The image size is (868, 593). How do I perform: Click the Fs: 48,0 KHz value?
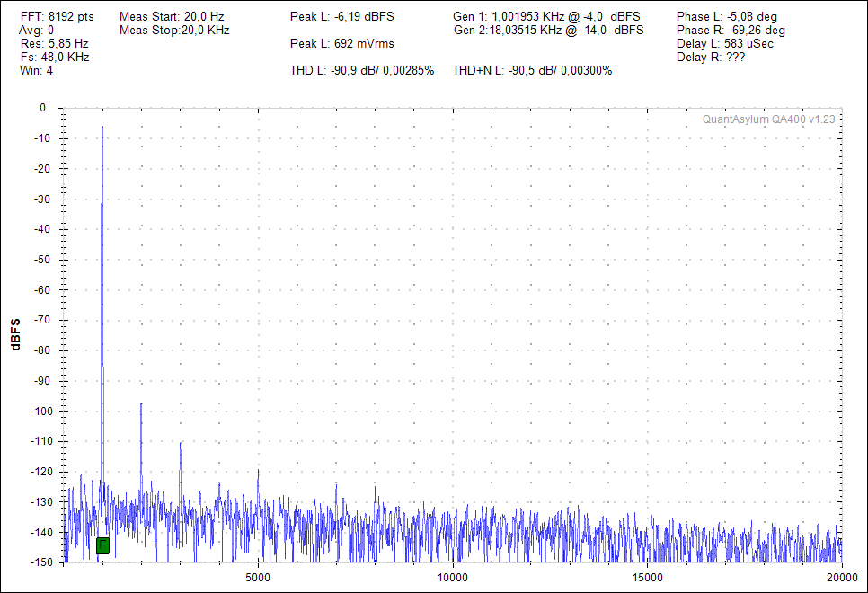click(x=55, y=57)
